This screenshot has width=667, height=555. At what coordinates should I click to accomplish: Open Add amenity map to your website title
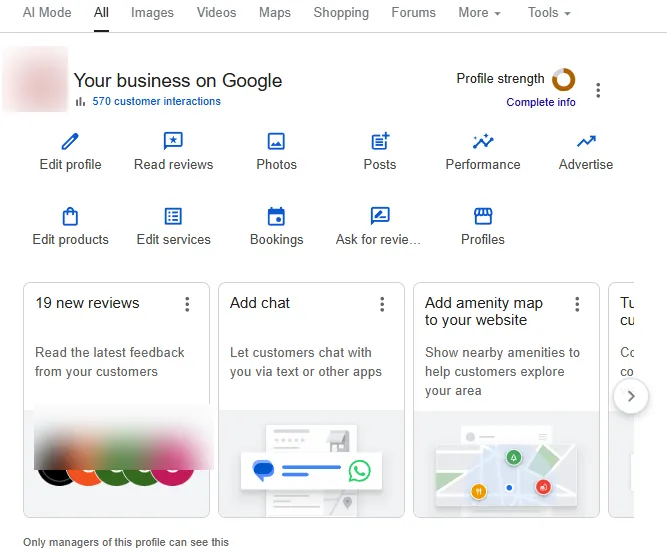click(484, 311)
